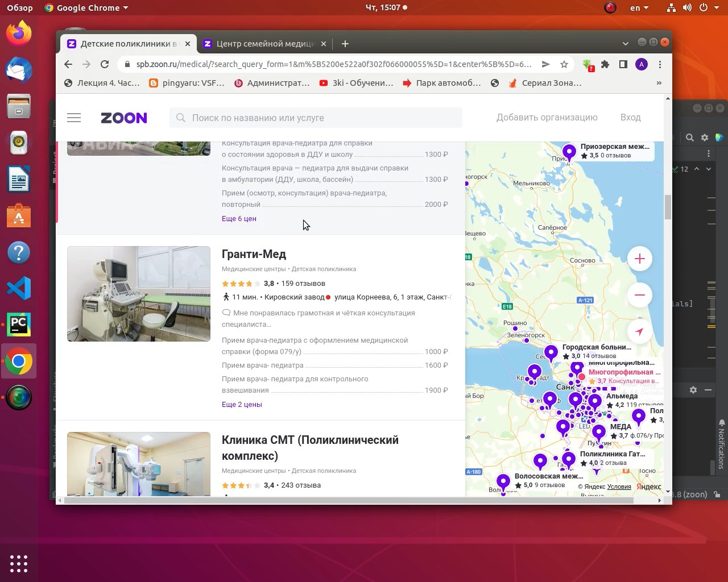728x582 pixels.
Task: Bookmark this page with the star
Action: (x=564, y=64)
